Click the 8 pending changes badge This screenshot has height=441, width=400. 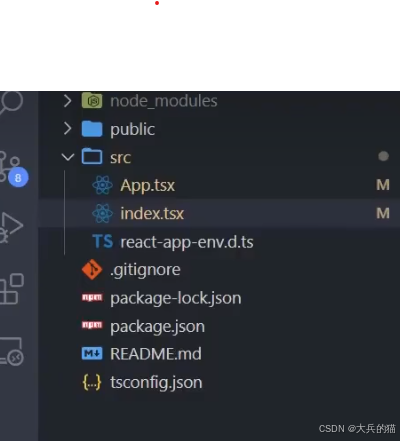coord(18,177)
